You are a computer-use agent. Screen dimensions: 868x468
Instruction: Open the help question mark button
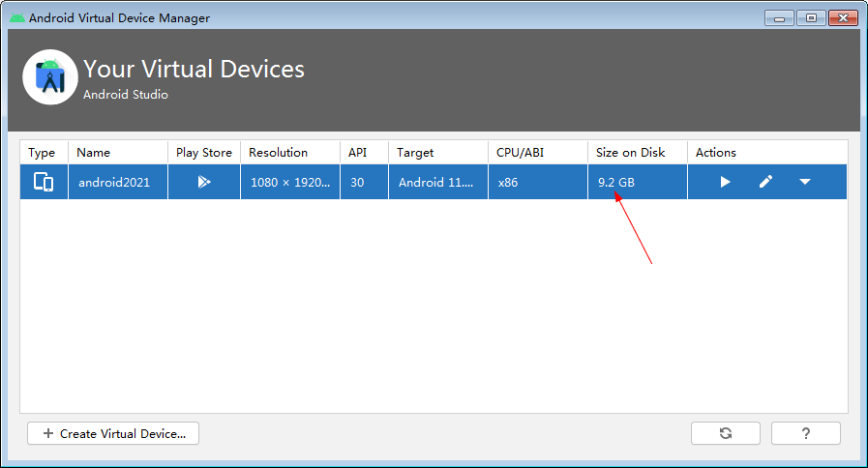coord(806,433)
